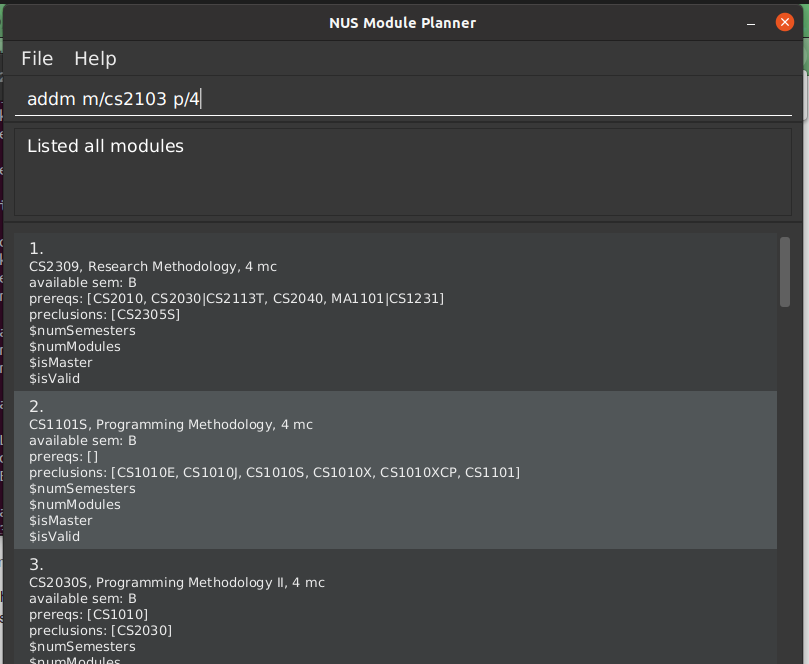This screenshot has width=809, height=664.
Task: Close the NUS Module Planner window
Action: 784,22
